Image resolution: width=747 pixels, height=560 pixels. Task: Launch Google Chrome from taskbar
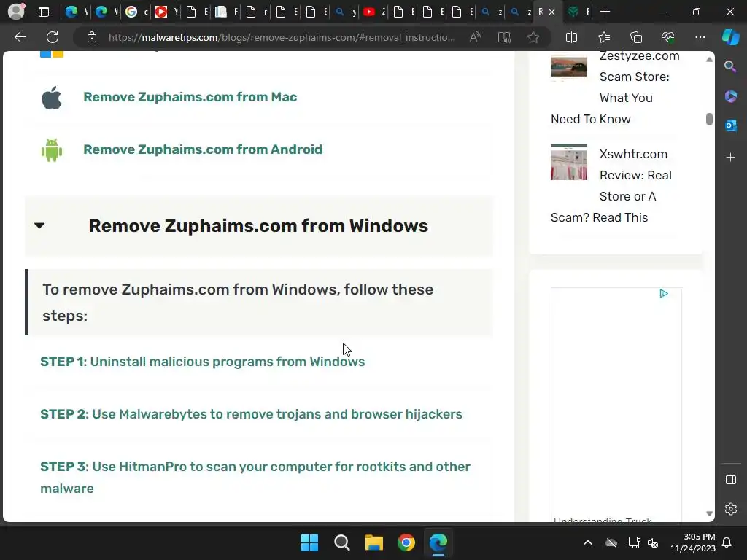[406, 542]
